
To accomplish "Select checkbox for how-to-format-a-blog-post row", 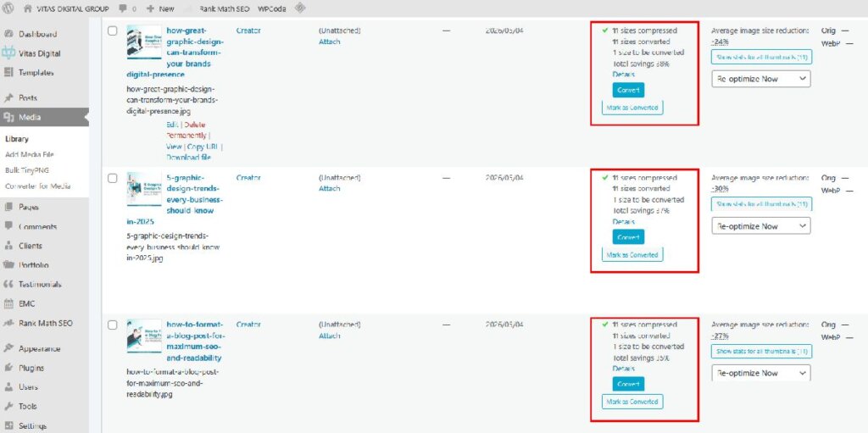I will click(x=113, y=325).
